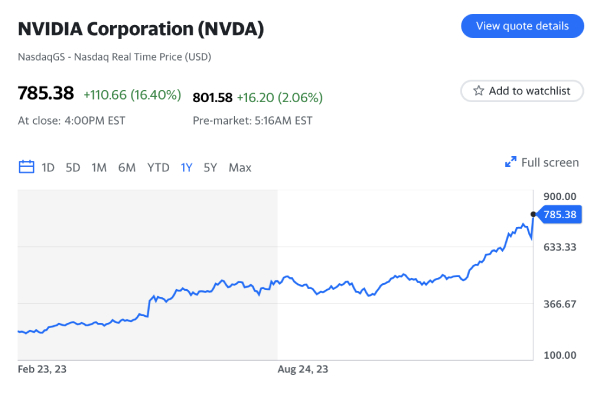Click the blue 785.38 price tag on chart
Screen dimensions: 600x400
tap(560, 214)
